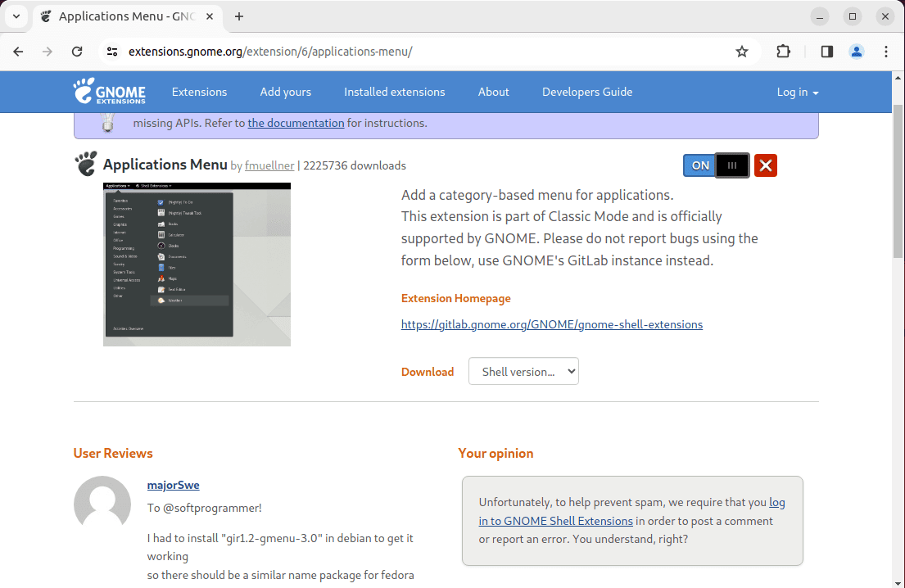The height and width of the screenshot is (588, 905).
Task: Click the extension screenshot thumbnail
Action: [197, 263]
